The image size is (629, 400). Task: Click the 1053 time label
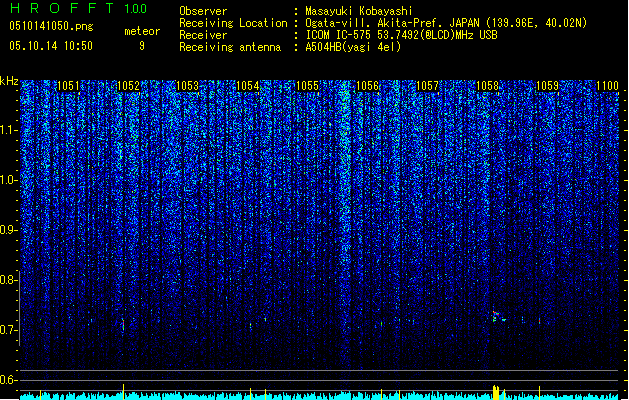pyautogui.click(x=188, y=85)
